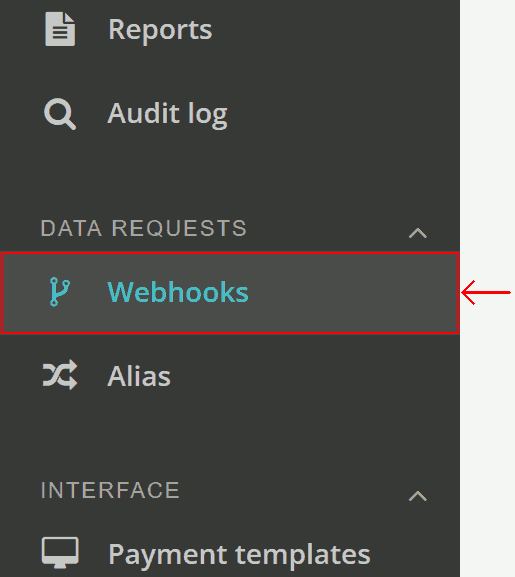
Task: Click the Alias shuffle arrows icon
Action: coord(60,375)
